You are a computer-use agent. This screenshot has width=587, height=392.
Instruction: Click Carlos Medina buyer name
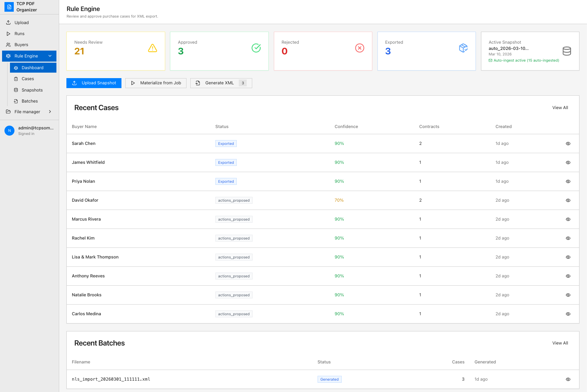(x=86, y=314)
